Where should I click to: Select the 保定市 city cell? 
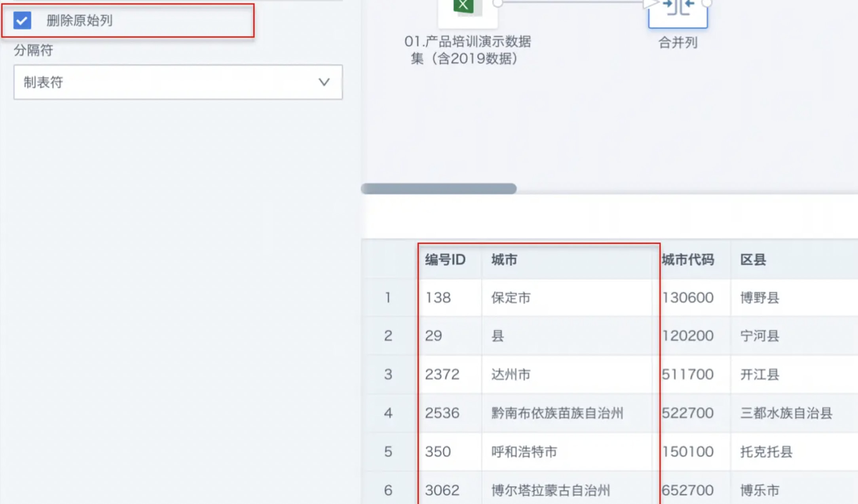tap(566, 297)
